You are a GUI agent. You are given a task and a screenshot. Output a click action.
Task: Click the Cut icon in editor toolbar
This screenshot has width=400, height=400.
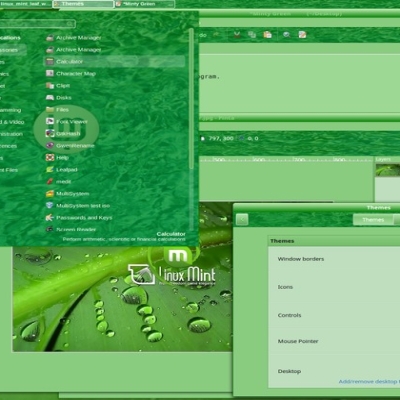click(x=237, y=34)
